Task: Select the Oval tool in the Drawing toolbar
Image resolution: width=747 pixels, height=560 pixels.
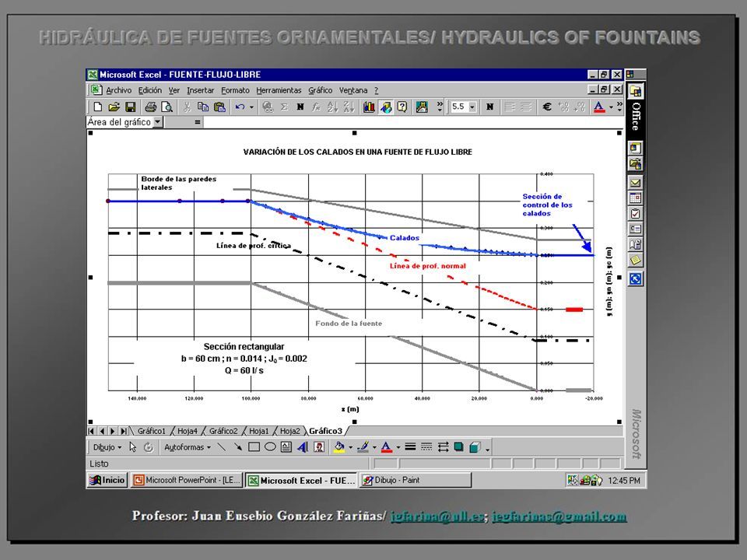Action: 270,447
